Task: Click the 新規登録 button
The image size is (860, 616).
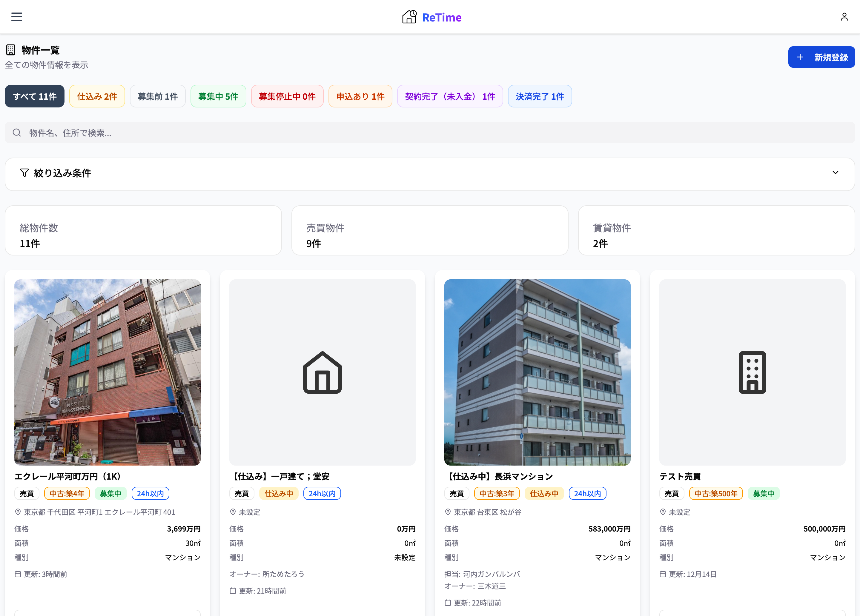Action: click(821, 57)
